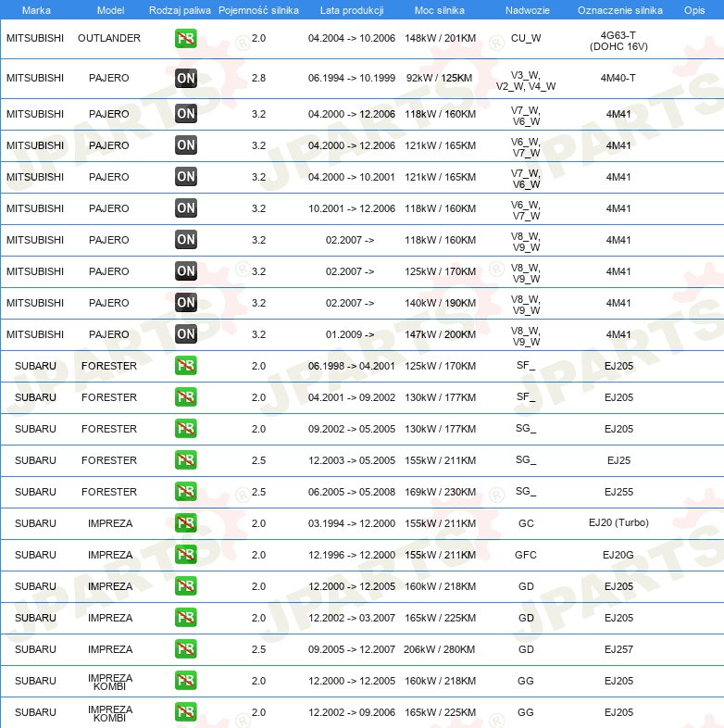This screenshot has height=728, width=724.
Task: Select the 125kW / 170KM cell in PAJERO row
Action: click(x=440, y=271)
